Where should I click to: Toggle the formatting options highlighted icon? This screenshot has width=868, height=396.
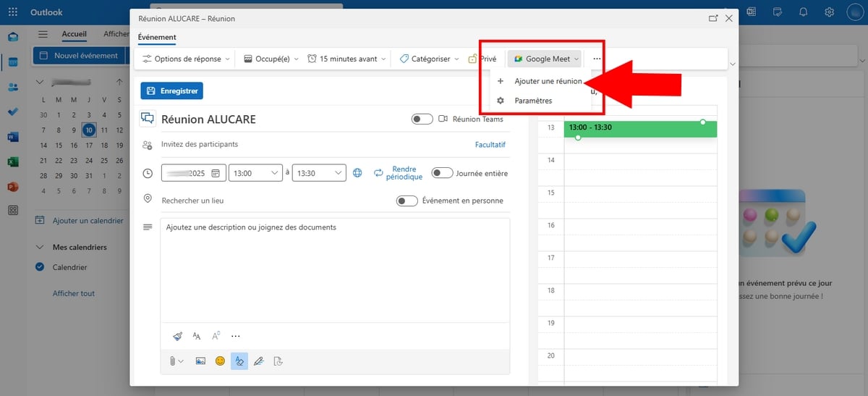pyautogui.click(x=239, y=361)
